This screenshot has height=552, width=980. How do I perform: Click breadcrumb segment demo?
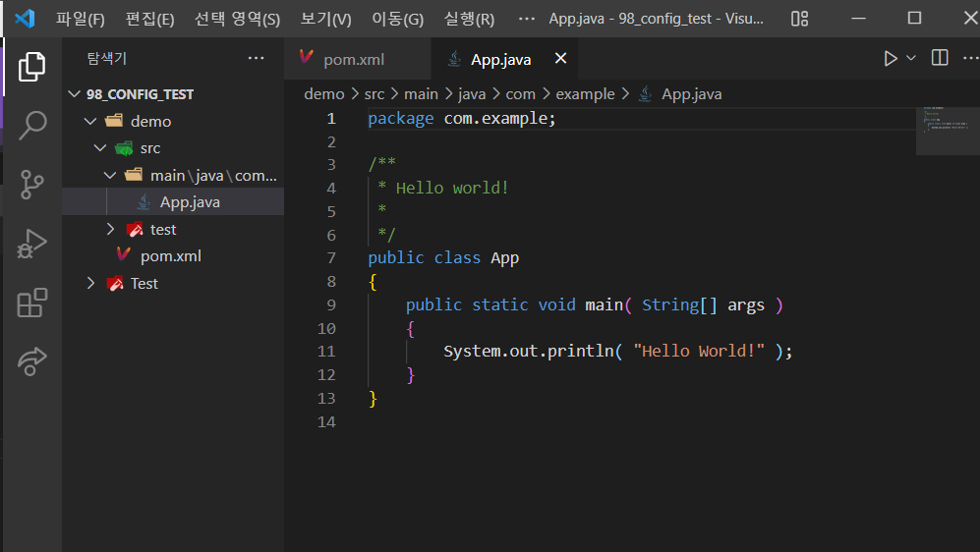coord(323,94)
